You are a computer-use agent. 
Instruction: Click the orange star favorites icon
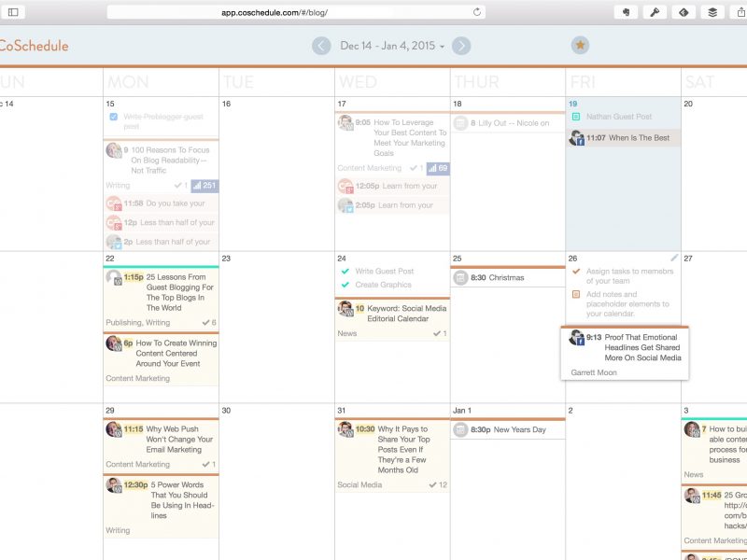coord(580,46)
